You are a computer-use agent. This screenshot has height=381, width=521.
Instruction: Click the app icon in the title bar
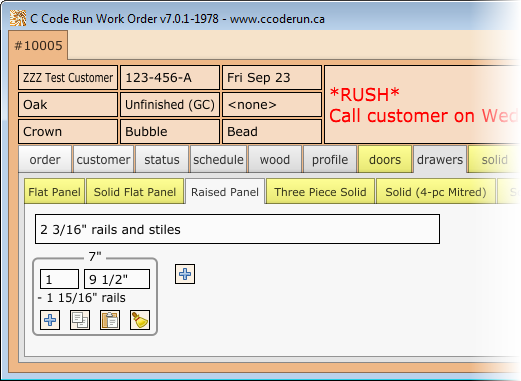click(x=18, y=18)
